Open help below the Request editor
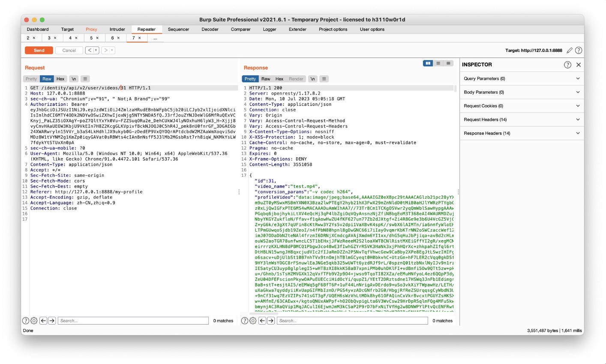Image resolution: width=606 pixels, height=364 pixels. click(26, 321)
